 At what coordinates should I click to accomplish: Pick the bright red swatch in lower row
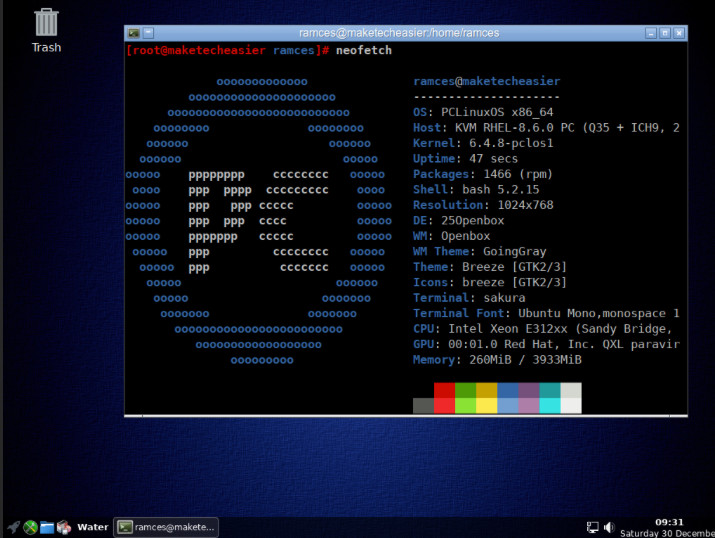[x=444, y=406]
